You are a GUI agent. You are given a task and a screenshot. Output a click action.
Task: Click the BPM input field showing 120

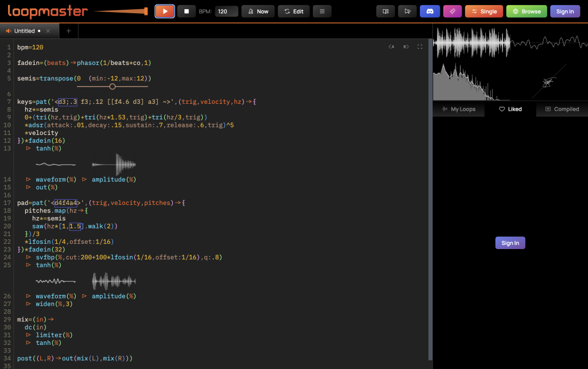click(x=226, y=11)
